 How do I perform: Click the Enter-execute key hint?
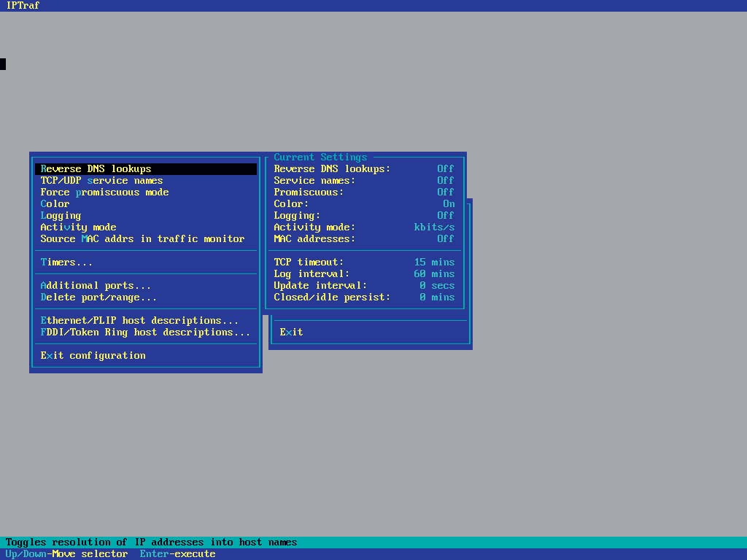click(177, 554)
